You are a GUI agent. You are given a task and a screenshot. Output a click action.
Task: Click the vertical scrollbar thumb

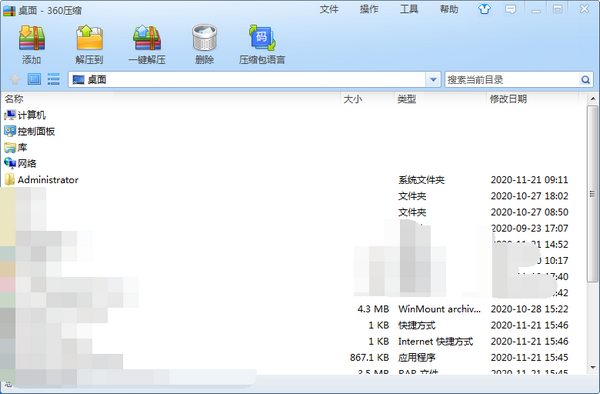click(593, 194)
